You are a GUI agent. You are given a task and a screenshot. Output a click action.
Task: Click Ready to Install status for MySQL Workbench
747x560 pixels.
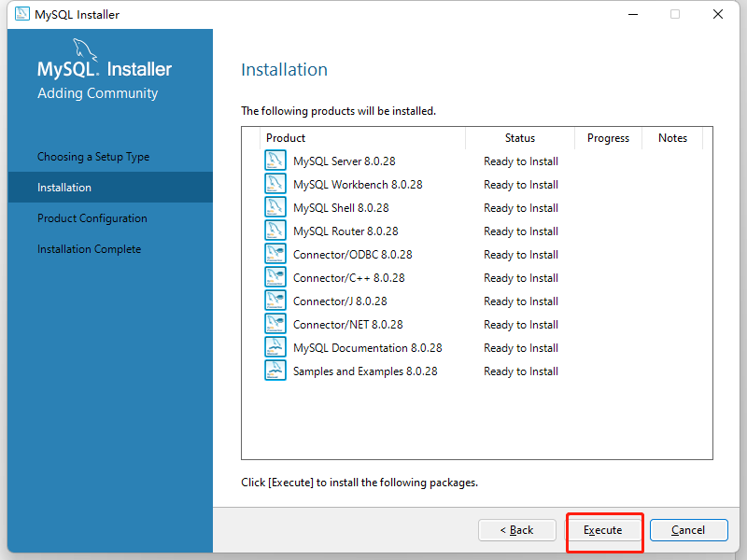pyautogui.click(x=521, y=185)
